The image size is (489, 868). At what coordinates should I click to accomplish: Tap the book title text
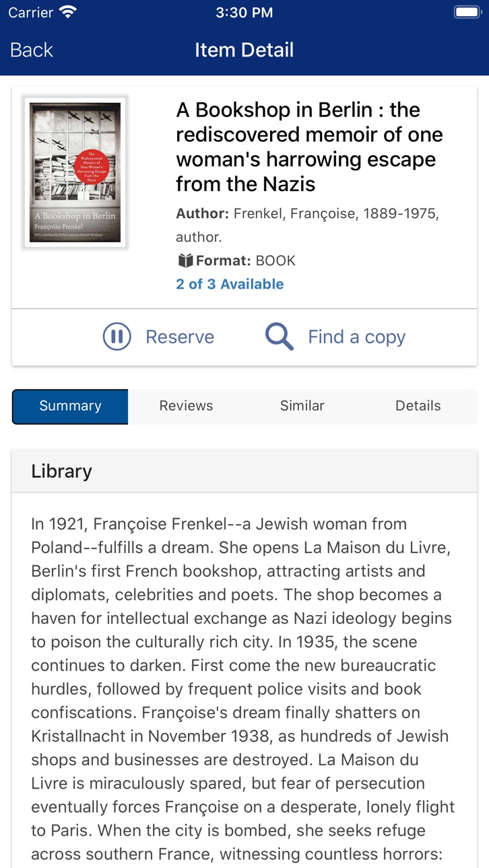[x=310, y=147]
